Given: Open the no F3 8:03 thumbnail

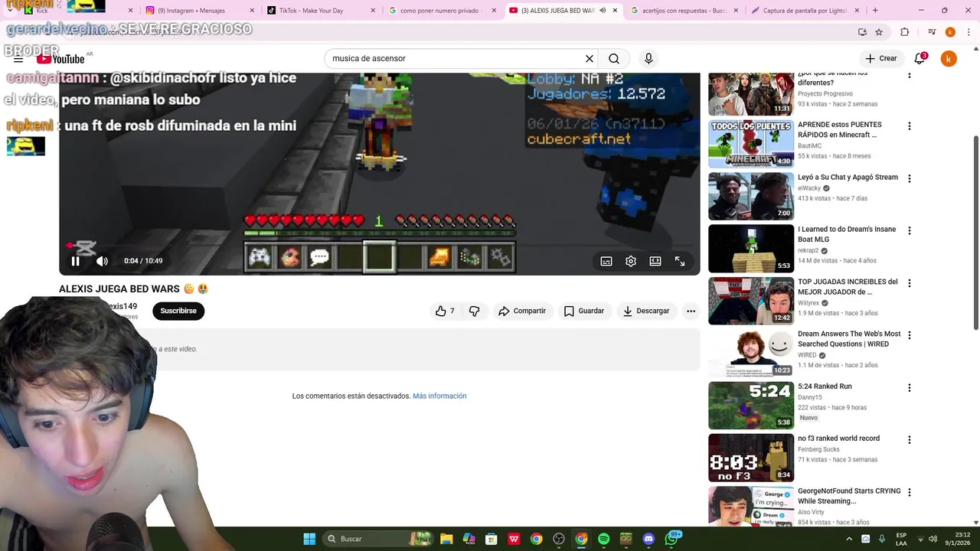Looking at the screenshot, I should click(x=751, y=458).
